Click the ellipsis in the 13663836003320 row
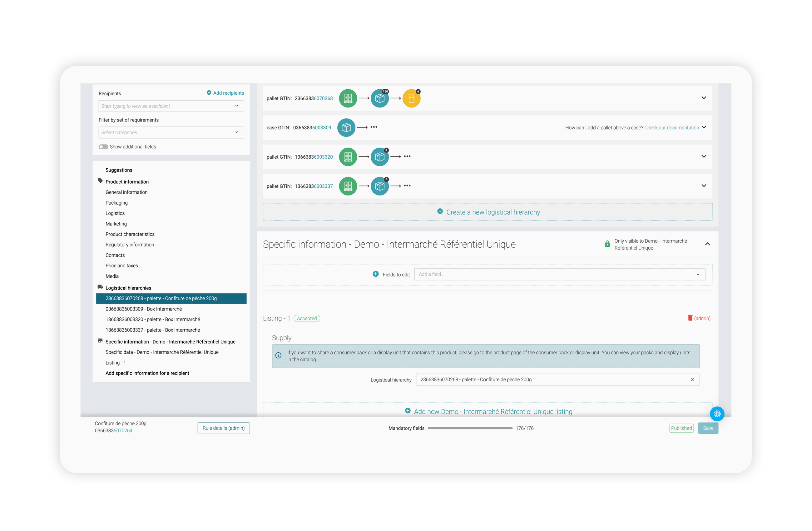Image resolution: width=812 pixels, height=531 pixels. (407, 156)
